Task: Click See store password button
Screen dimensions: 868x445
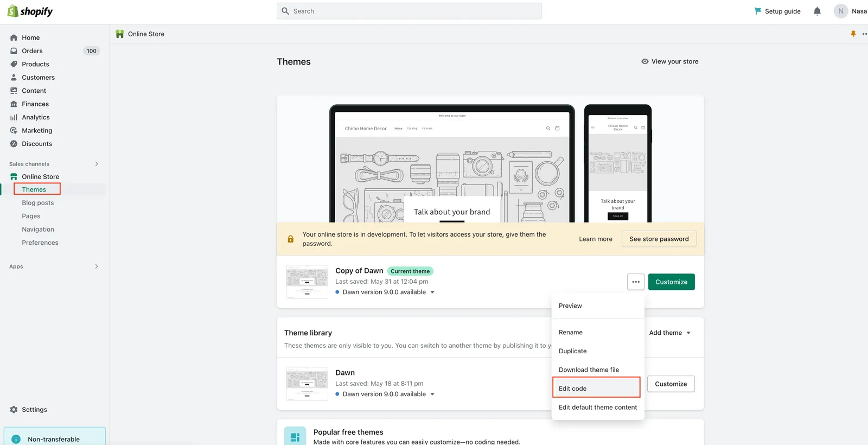Action: tap(659, 239)
